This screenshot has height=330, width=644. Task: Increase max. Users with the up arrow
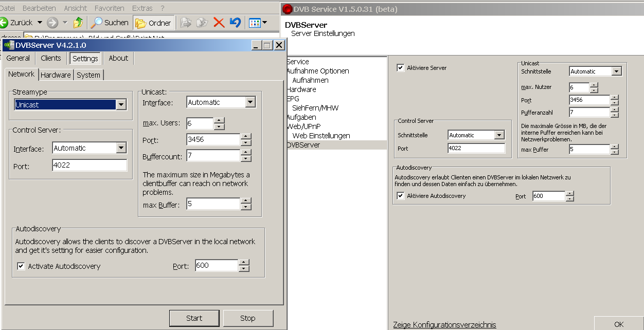tap(219, 120)
